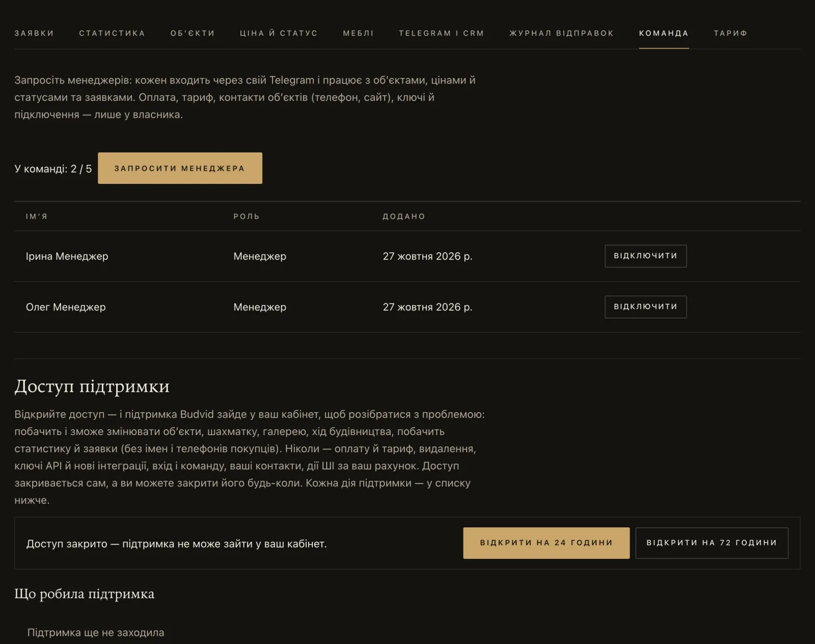Click the Роль column header
Screen dimensions: 815x644
pyautogui.click(x=247, y=217)
